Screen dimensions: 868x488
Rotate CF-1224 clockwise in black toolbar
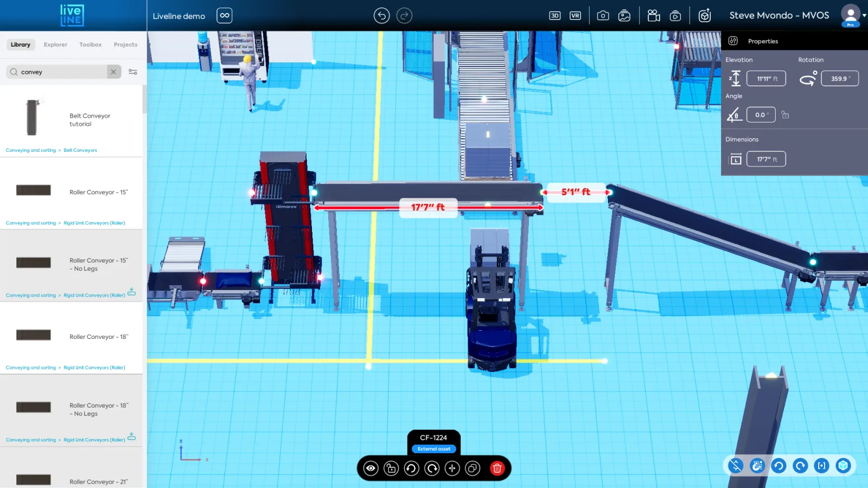tap(432, 468)
